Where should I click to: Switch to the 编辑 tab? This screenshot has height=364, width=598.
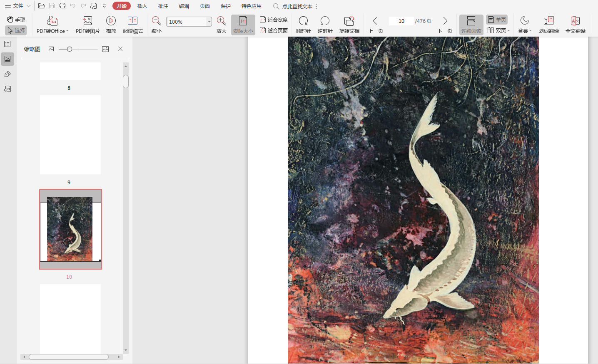(x=184, y=6)
